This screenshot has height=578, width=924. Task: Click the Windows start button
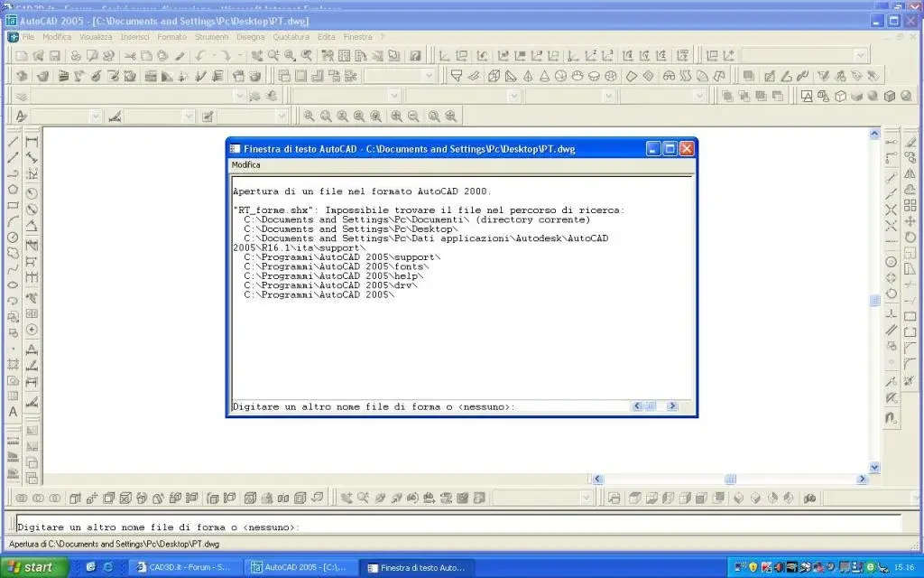pos(35,567)
